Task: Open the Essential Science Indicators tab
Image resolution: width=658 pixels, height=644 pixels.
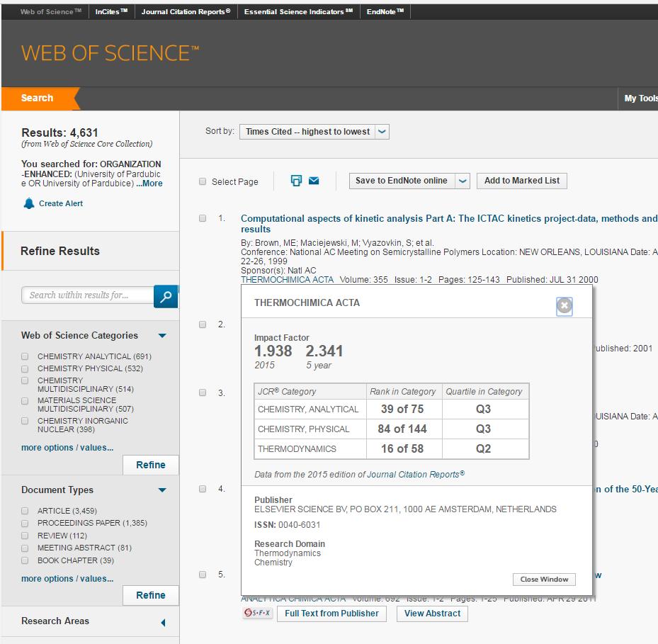Action: coord(298,12)
